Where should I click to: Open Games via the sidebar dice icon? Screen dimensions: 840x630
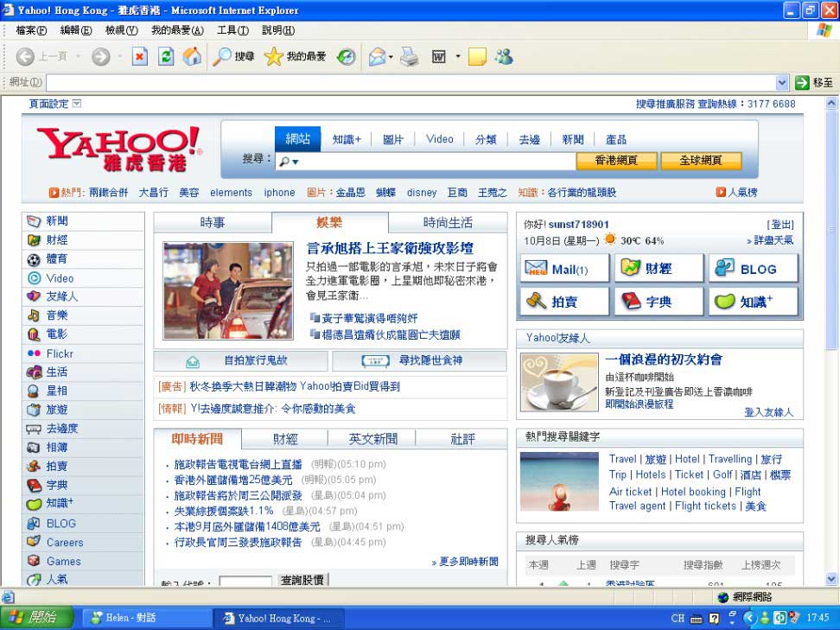point(34,561)
